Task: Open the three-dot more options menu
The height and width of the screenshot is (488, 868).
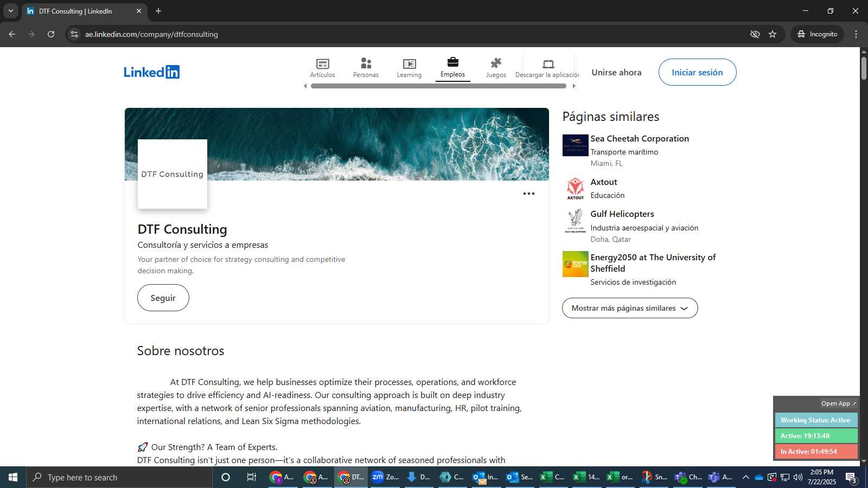Action: [529, 194]
